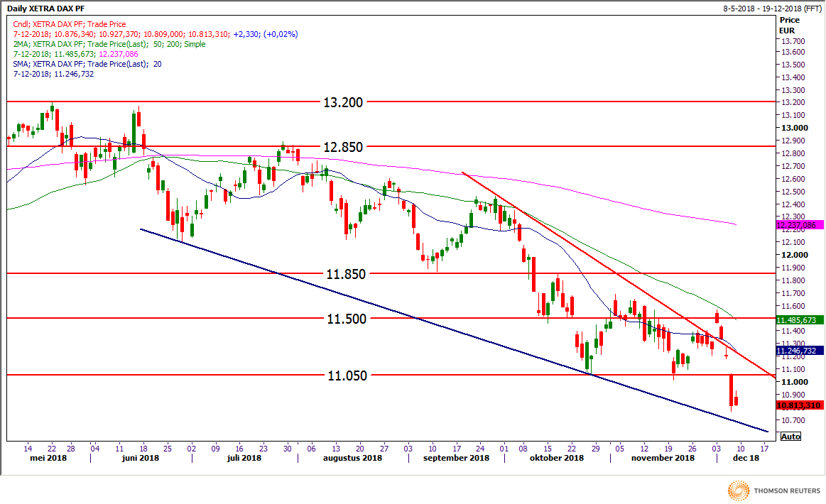Select the 12.850 horizontal line label

[343, 147]
